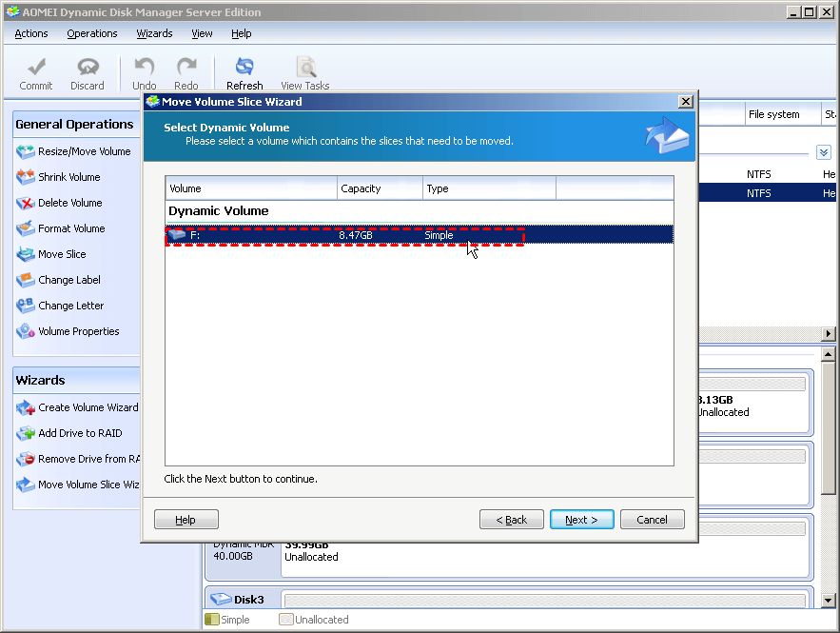Image resolution: width=840 pixels, height=633 pixels.
Task: Open the Operations menu
Action: [x=92, y=33]
